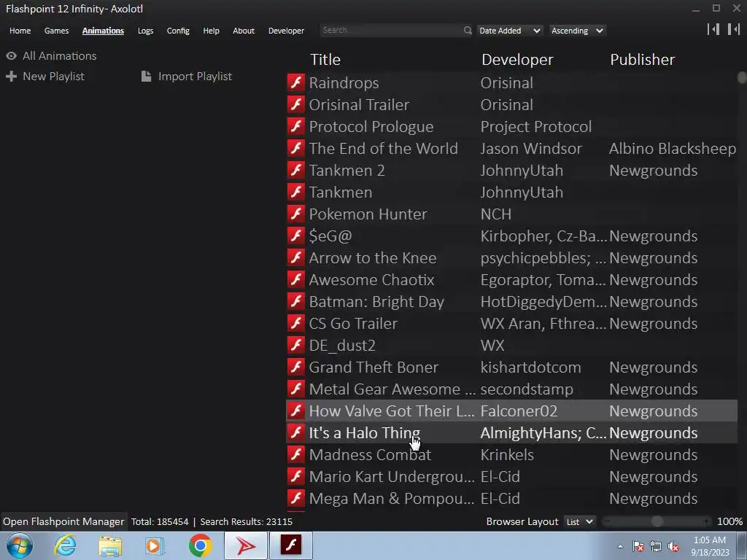
Task: Open Flashpoint launcher taskbar button
Action: click(x=246, y=545)
